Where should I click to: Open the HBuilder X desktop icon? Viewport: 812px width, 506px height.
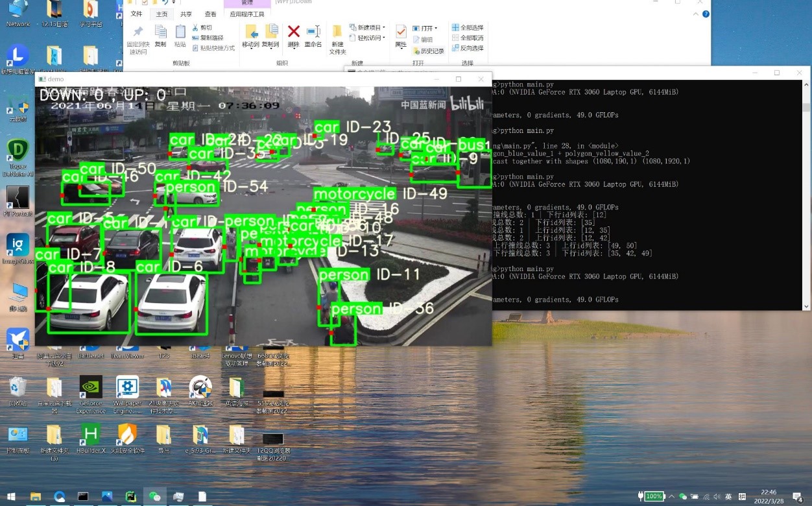tap(91, 438)
